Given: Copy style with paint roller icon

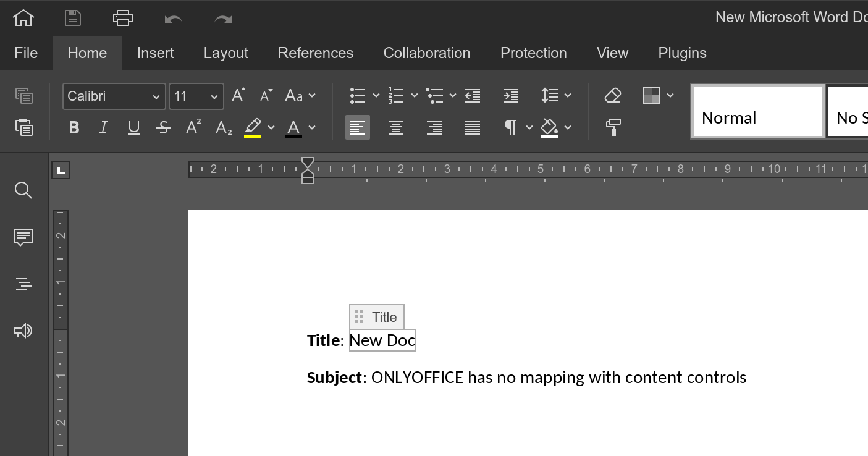Looking at the screenshot, I should point(613,127).
